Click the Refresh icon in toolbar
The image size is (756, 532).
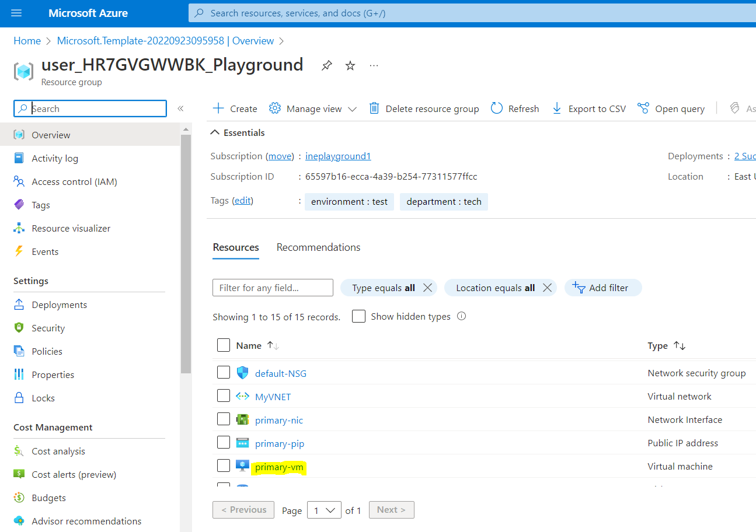coord(497,108)
